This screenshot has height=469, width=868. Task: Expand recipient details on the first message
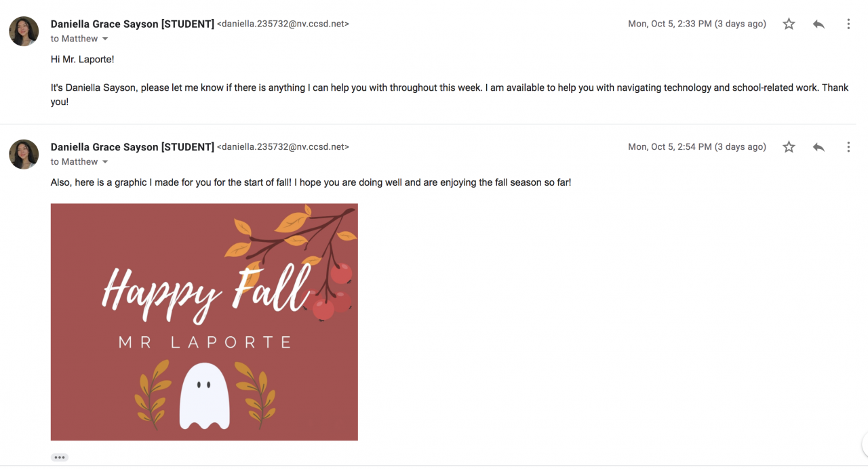[x=105, y=39]
